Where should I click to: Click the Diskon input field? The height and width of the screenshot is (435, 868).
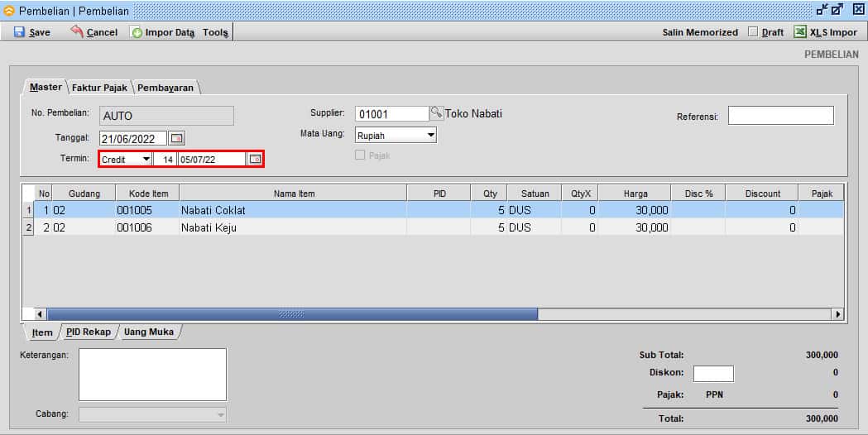point(713,374)
